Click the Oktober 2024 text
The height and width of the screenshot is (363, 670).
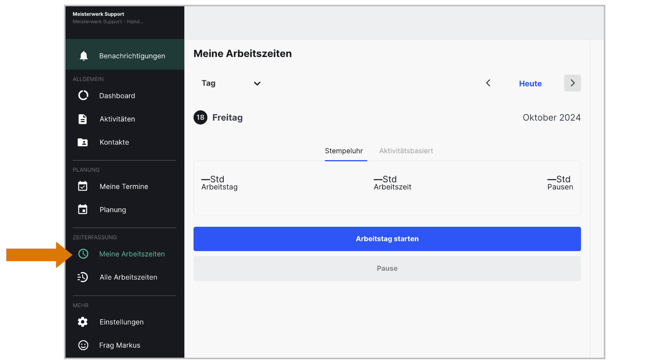coord(551,117)
